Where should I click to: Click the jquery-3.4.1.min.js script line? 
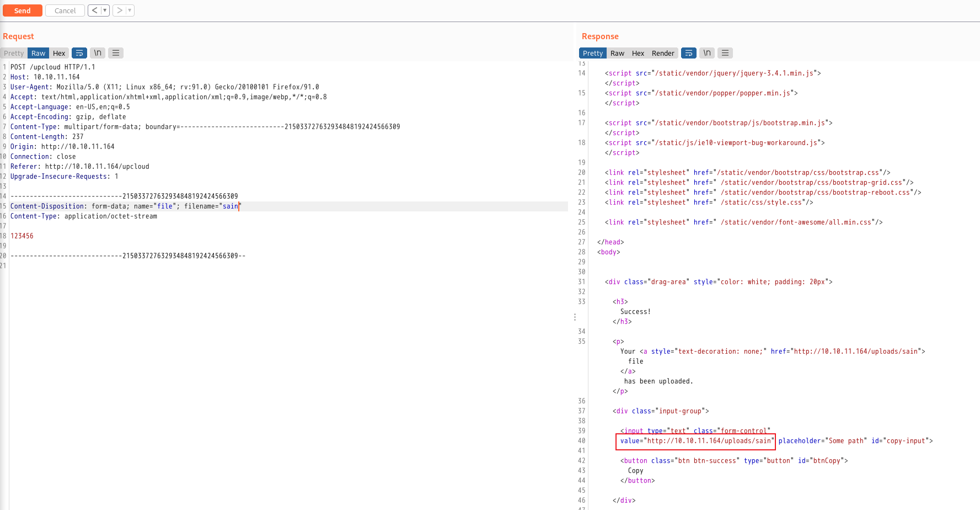pyautogui.click(x=713, y=73)
